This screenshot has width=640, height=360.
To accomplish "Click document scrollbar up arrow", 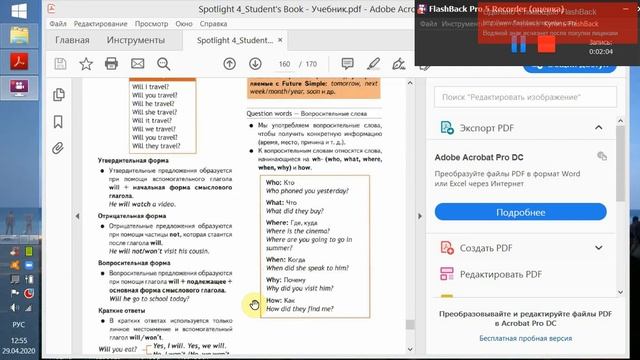I will (410, 83).
